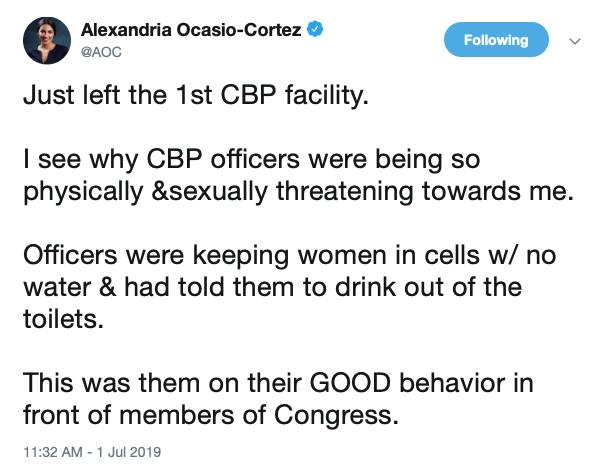Click the capitalized word 'GOOD'
The width and height of the screenshot is (606, 470).
(x=351, y=383)
